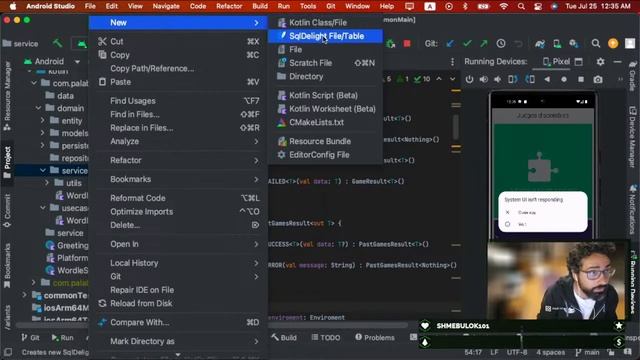The image size is (640, 360).
Task: Click Repair IDE on File
Action: click(x=178, y=290)
